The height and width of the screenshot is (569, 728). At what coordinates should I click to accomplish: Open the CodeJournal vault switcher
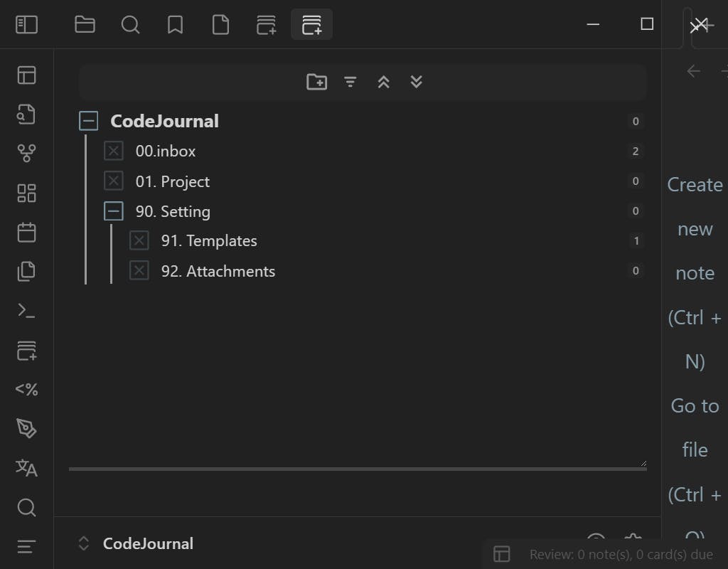(135, 543)
